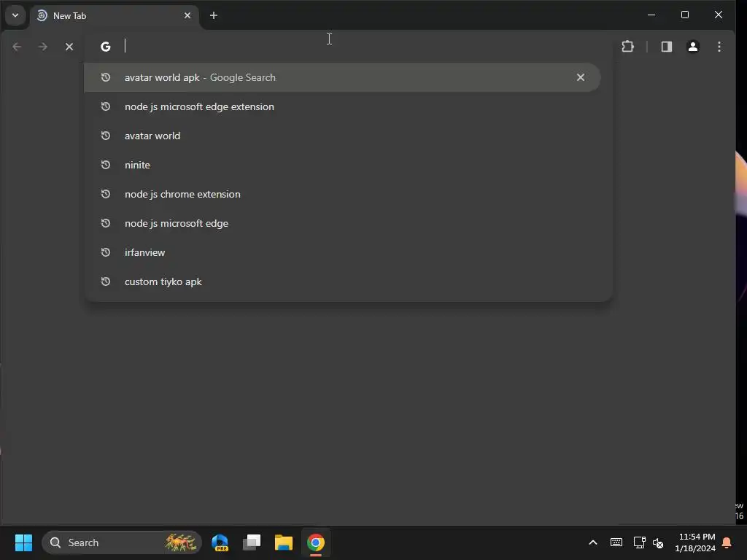Launch Microsoft Edge PRE from taskbar
Viewport: 747px width, 560px height.
[x=220, y=542]
